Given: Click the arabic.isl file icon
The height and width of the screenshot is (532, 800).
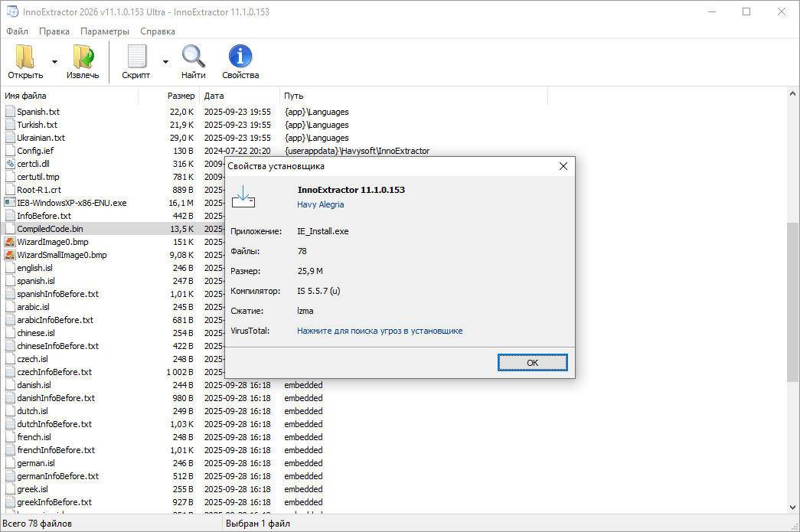Looking at the screenshot, I should (10, 307).
